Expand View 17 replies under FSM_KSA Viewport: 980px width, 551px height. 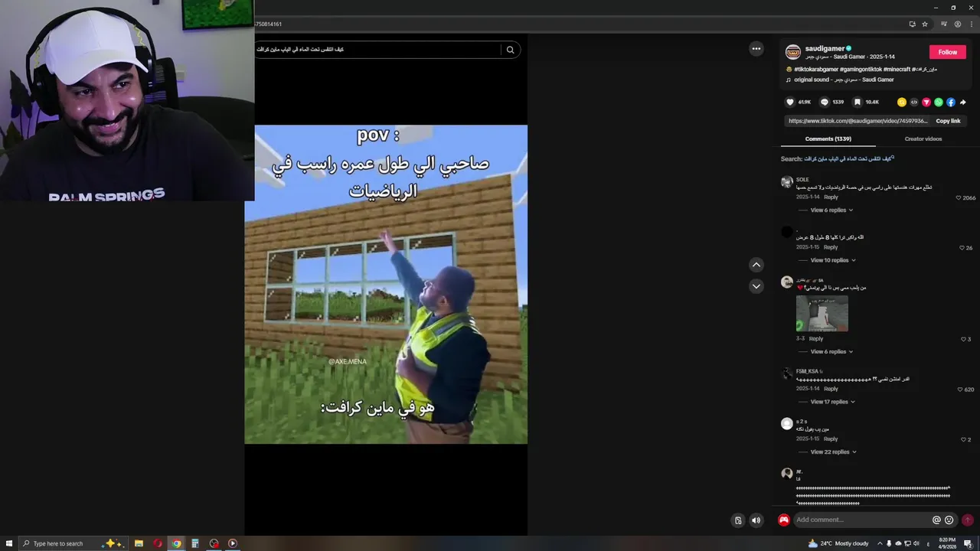pyautogui.click(x=833, y=402)
